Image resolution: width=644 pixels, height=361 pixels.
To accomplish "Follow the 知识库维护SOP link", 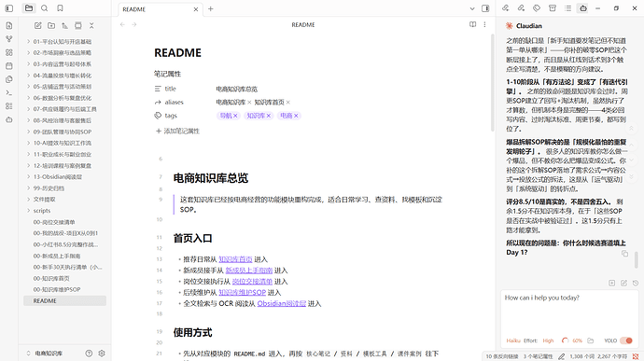I will pyautogui.click(x=243, y=292).
